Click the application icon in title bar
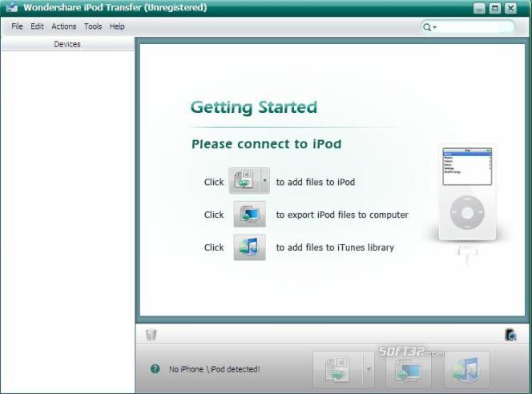The height and width of the screenshot is (394, 532). [12, 7]
